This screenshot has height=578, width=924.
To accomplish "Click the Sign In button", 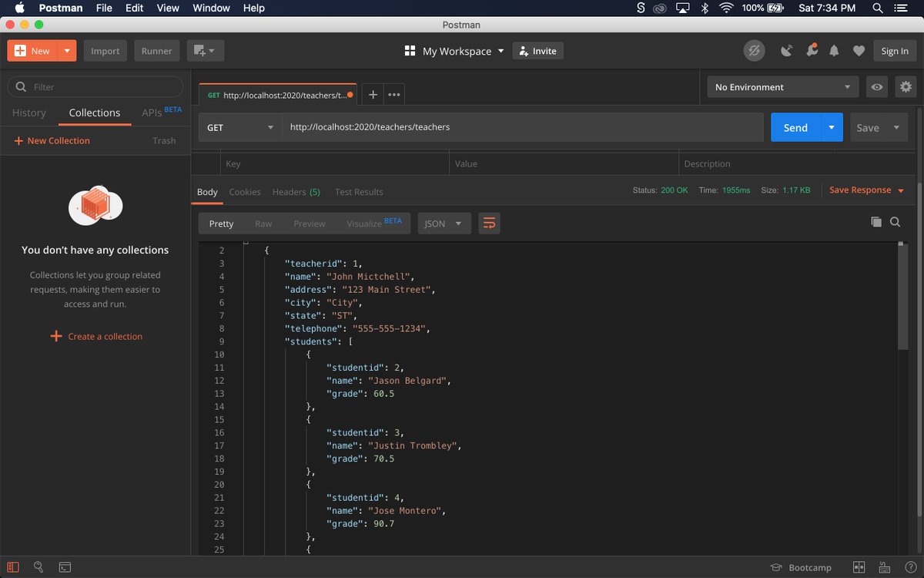I will pos(895,51).
